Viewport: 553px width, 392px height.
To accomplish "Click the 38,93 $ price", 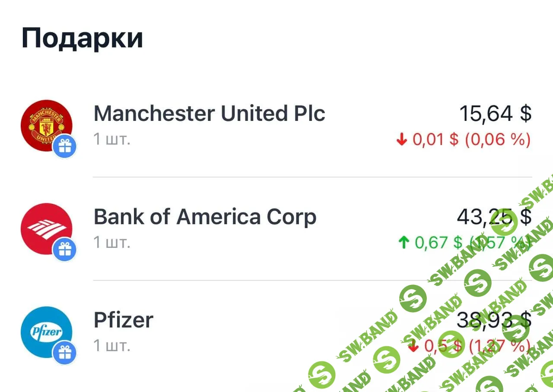I will coord(494,320).
